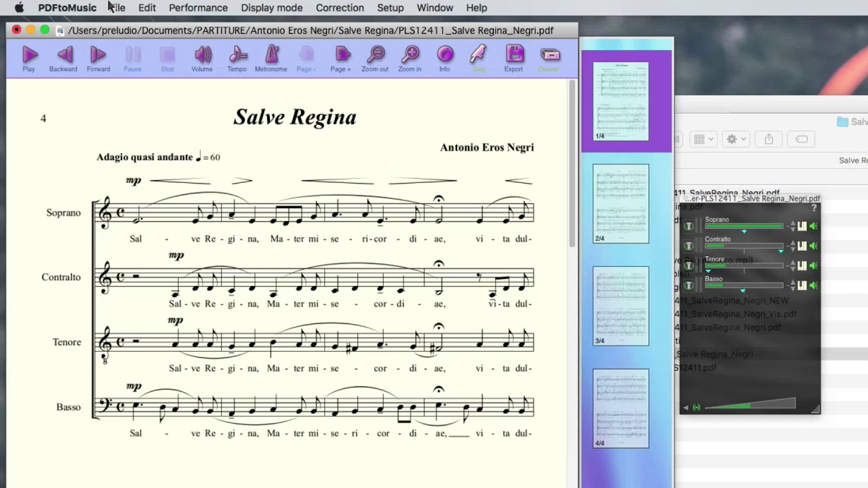Select page 2/4 thumbnail in drawer

[x=620, y=203]
